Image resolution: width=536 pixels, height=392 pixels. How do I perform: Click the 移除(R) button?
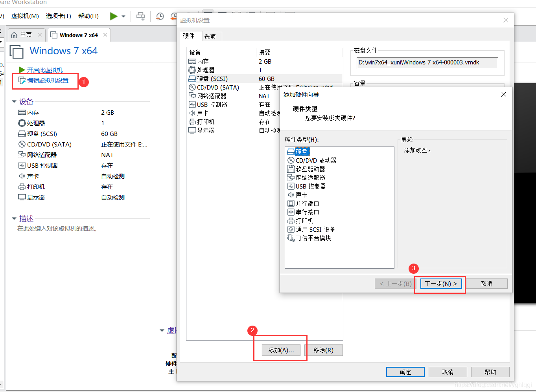[323, 350]
